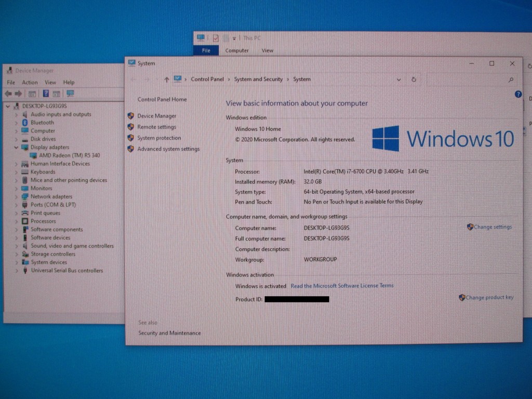Click the 32.0 GB installed memory value

click(312, 181)
